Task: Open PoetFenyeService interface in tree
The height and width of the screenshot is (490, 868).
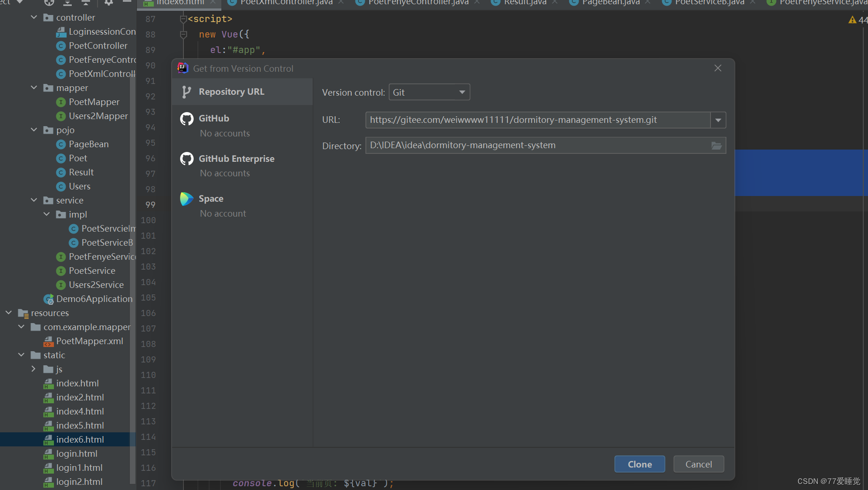Action: pyautogui.click(x=96, y=256)
